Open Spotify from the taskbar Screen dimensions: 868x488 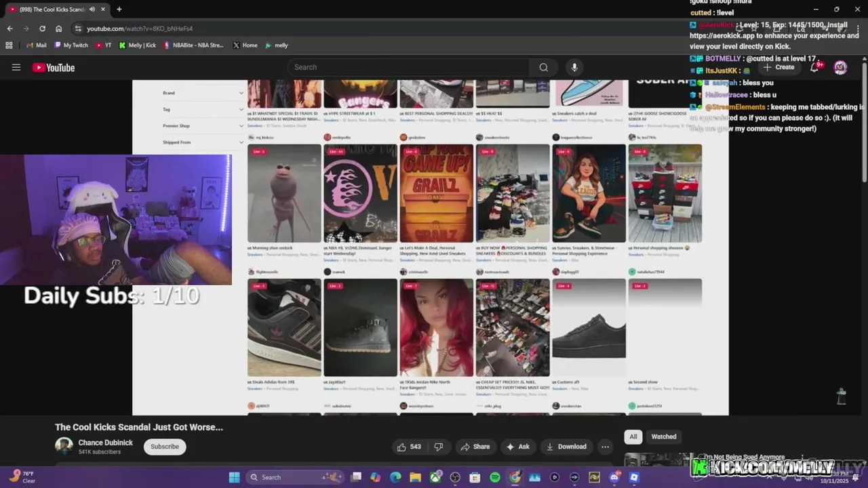coord(495,477)
